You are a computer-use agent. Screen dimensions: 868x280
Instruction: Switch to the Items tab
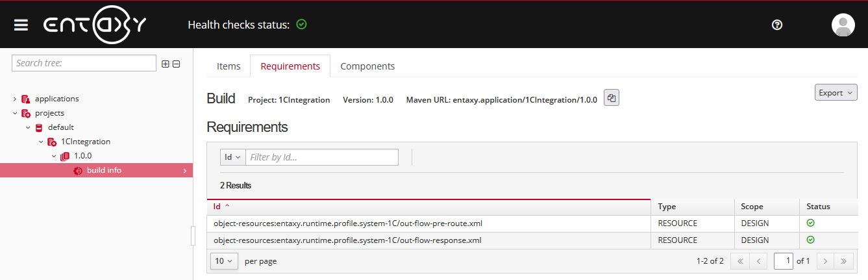[229, 66]
